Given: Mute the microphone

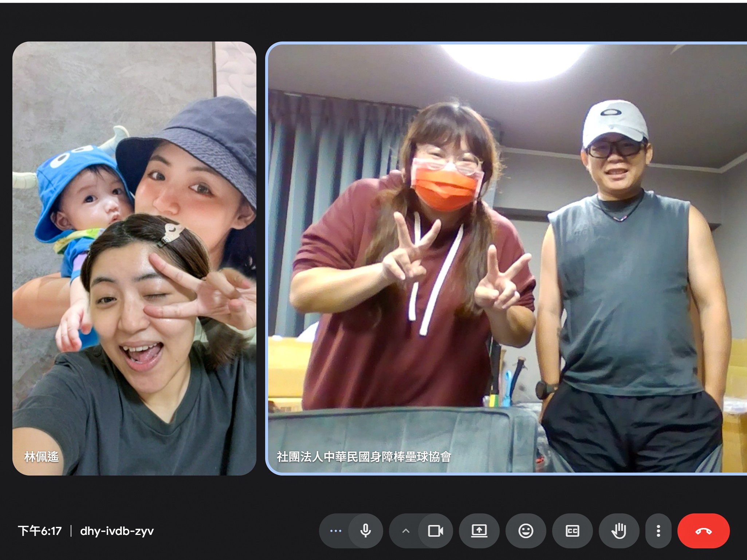Looking at the screenshot, I should coord(365,531).
